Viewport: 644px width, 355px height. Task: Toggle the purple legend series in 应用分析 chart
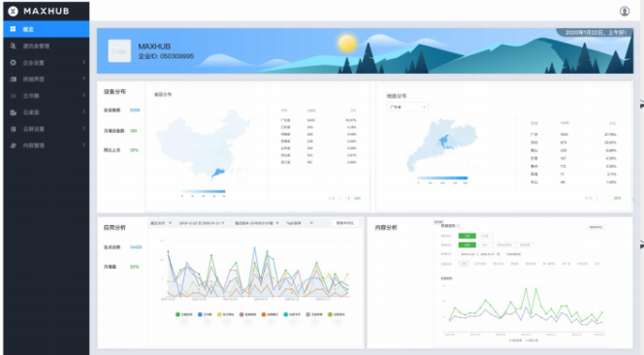point(248,314)
